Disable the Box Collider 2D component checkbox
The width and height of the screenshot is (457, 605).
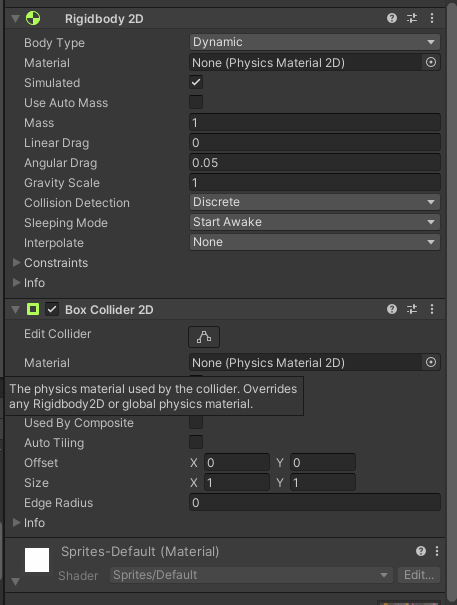52,309
